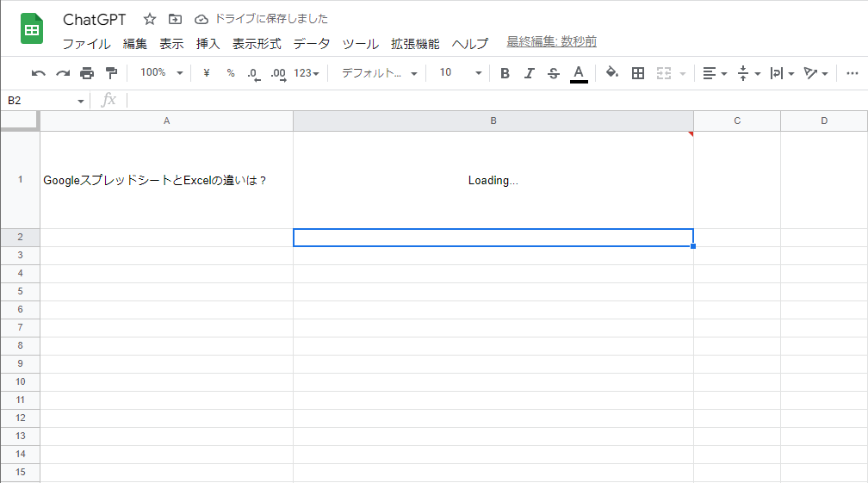868x483 pixels.
Task: Select column D header
Action: [824, 121]
